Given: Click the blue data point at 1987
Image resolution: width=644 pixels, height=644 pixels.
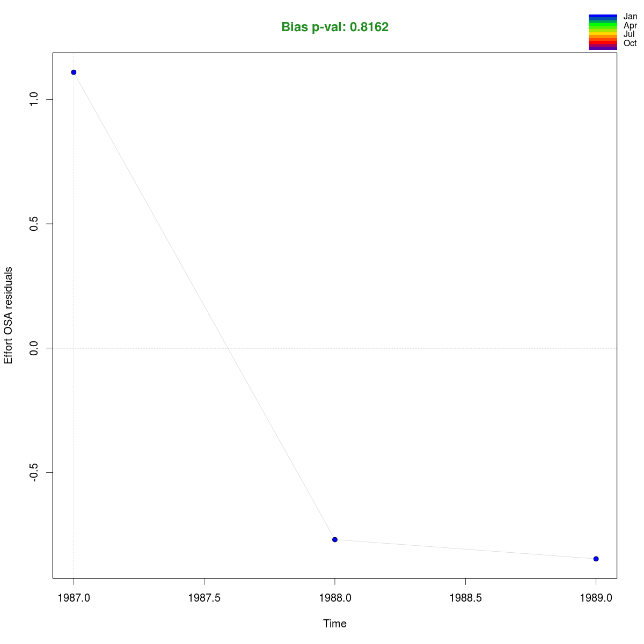Looking at the screenshot, I should click(x=74, y=72).
